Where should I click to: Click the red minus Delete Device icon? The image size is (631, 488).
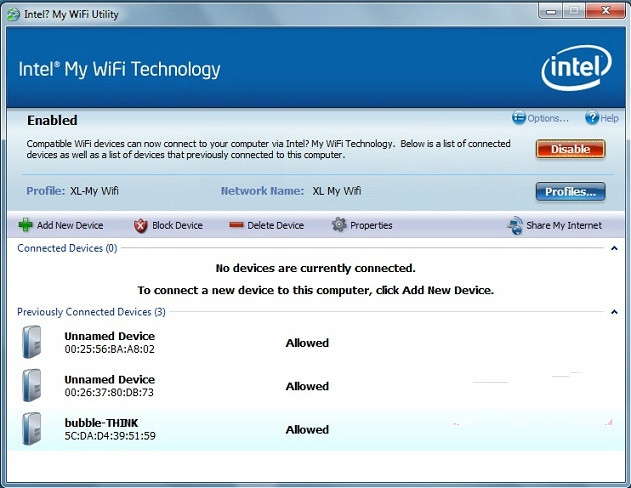236,225
